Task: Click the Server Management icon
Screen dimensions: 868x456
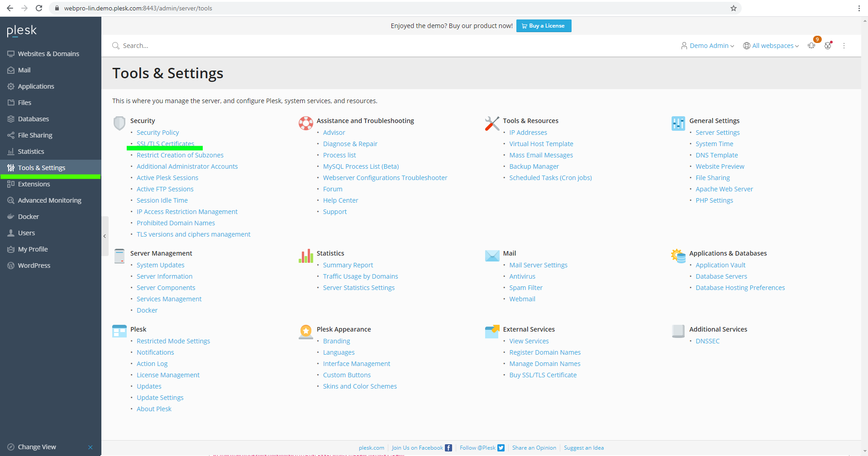Action: (x=119, y=256)
